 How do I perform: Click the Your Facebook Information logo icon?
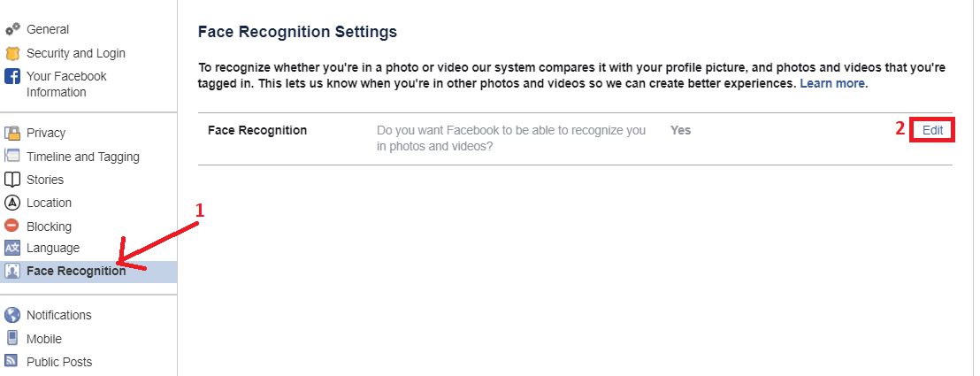click(12, 76)
